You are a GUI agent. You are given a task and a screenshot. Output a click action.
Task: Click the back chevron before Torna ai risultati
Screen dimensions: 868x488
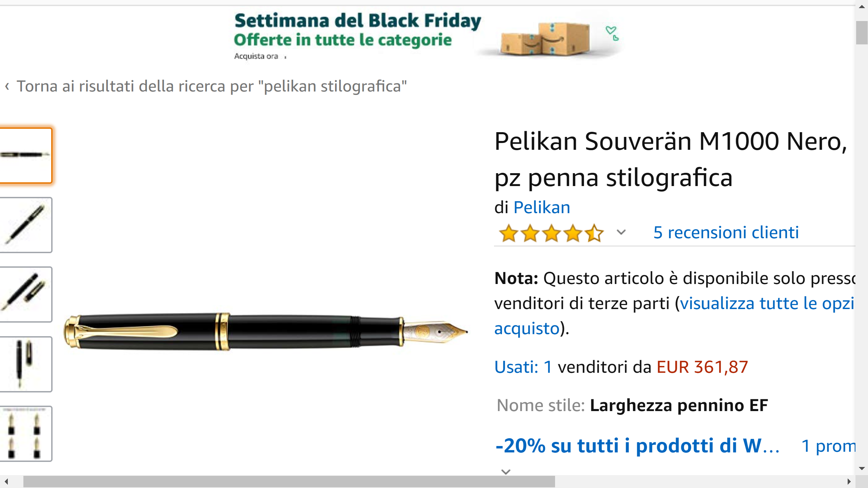(7, 86)
